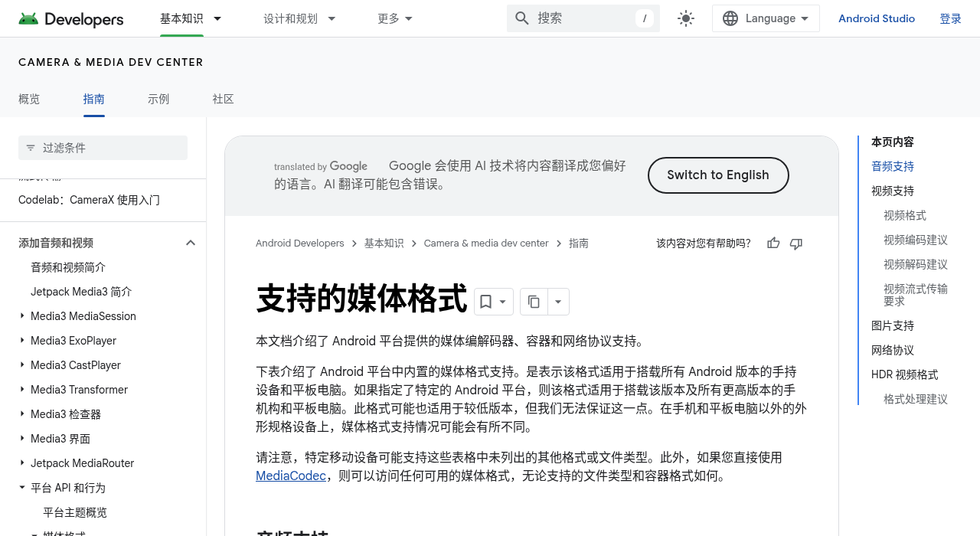This screenshot has width=980, height=536.
Task: Switch to the 概览 tab
Action: click(29, 99)
